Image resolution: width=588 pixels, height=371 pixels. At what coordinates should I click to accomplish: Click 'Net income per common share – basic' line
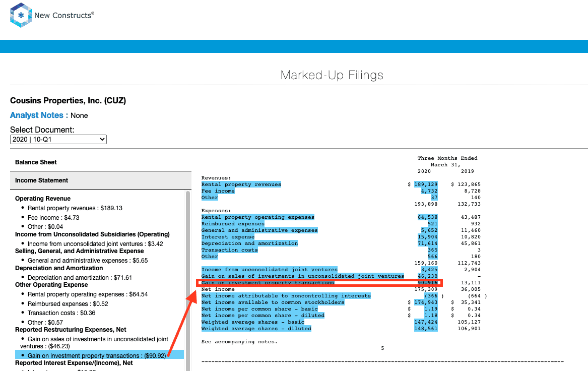(x=259, y=309)
